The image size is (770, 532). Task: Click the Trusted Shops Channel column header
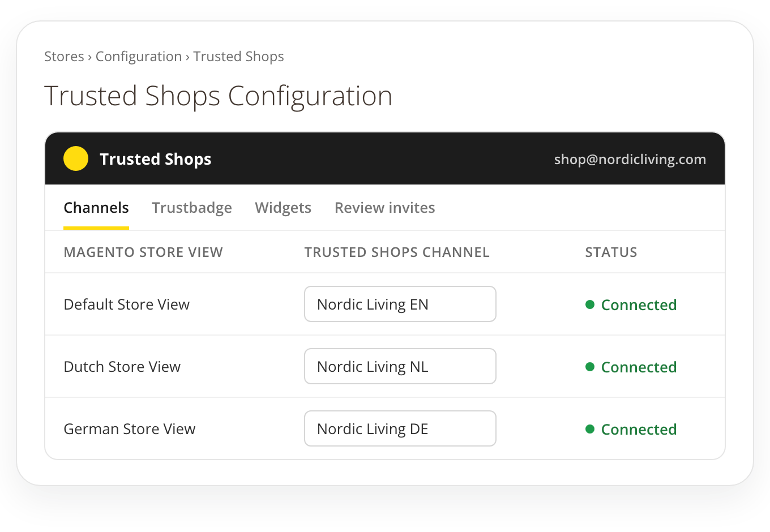tap(397, 252)
